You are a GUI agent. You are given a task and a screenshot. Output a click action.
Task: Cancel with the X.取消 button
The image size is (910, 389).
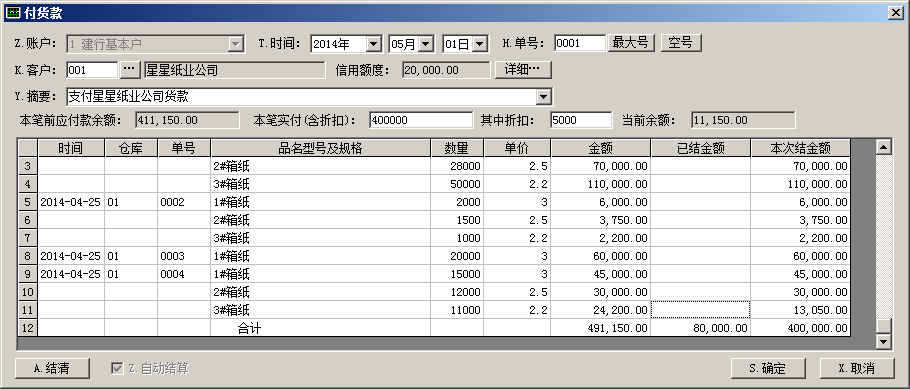click(x=857, y=368)
